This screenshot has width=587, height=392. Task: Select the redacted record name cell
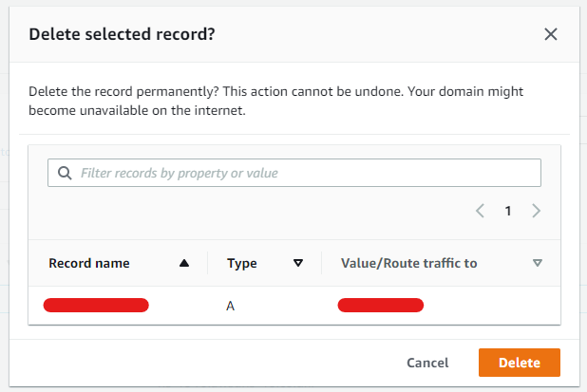[96, 306]
